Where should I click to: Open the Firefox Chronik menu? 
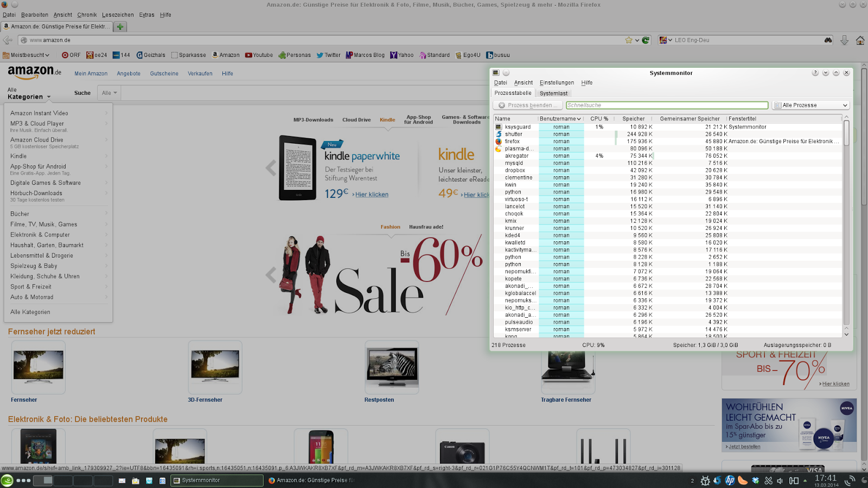coord(87,15)
